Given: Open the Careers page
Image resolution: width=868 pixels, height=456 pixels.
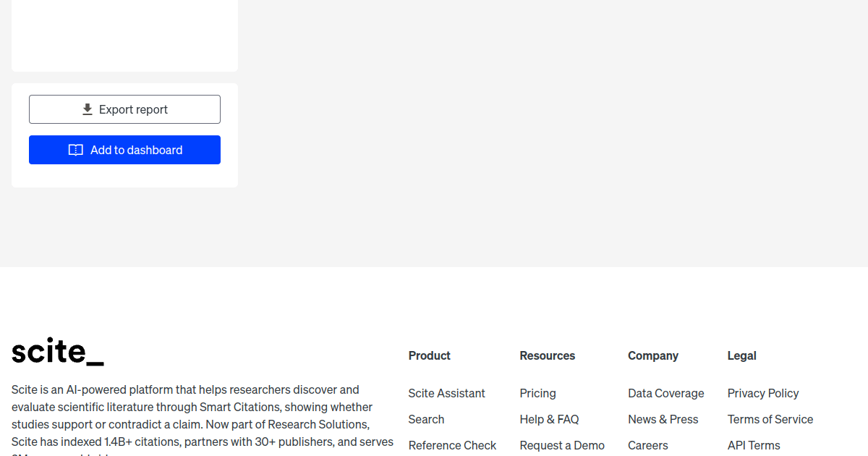Looking at the screenshot, I should click(648, 445).
